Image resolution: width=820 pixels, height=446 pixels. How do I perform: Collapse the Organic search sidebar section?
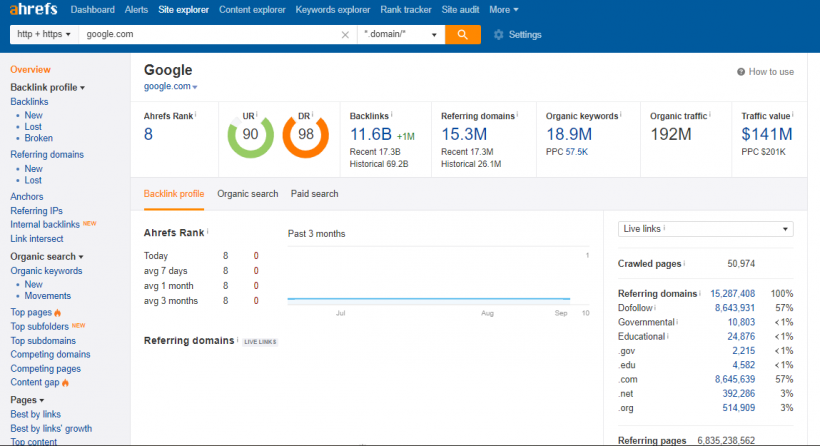[x=47, y=257]
